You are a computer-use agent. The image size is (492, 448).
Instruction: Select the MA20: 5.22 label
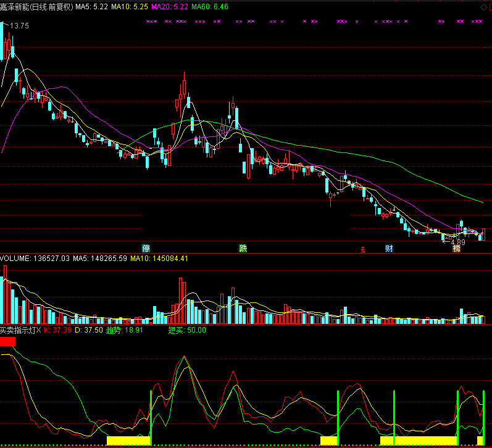pos(170,7)
